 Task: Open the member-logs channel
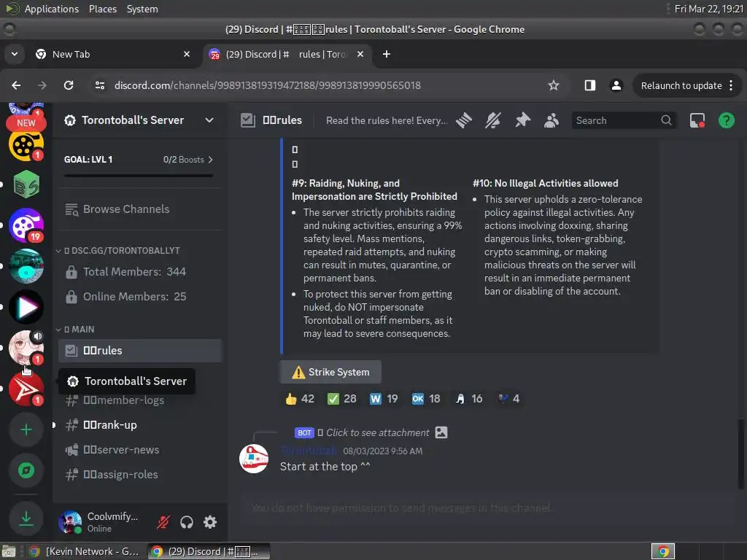coord(140,400)
